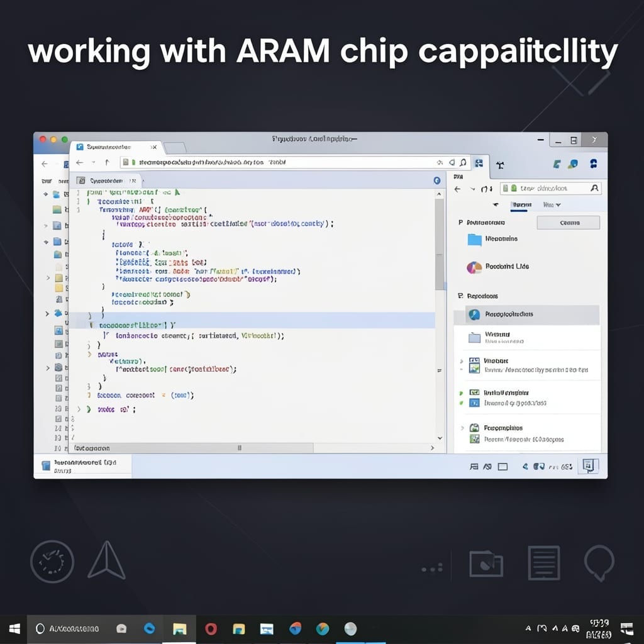Click the dark blue icon at the toolbar's far right

(x=594, y=164)
